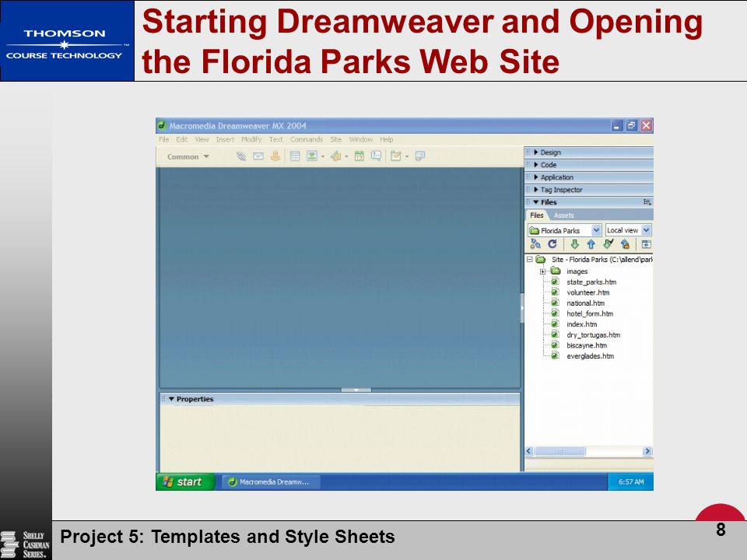The image size is (747, 560).
Task: Click the scroll right arrow in Files panel
Action: [647, 451]
